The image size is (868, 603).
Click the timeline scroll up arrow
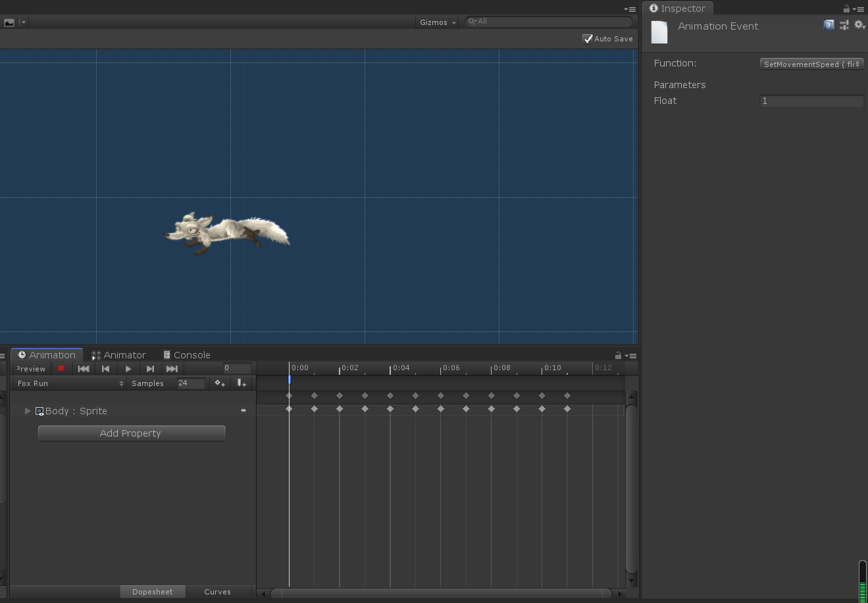click(632, 397)
